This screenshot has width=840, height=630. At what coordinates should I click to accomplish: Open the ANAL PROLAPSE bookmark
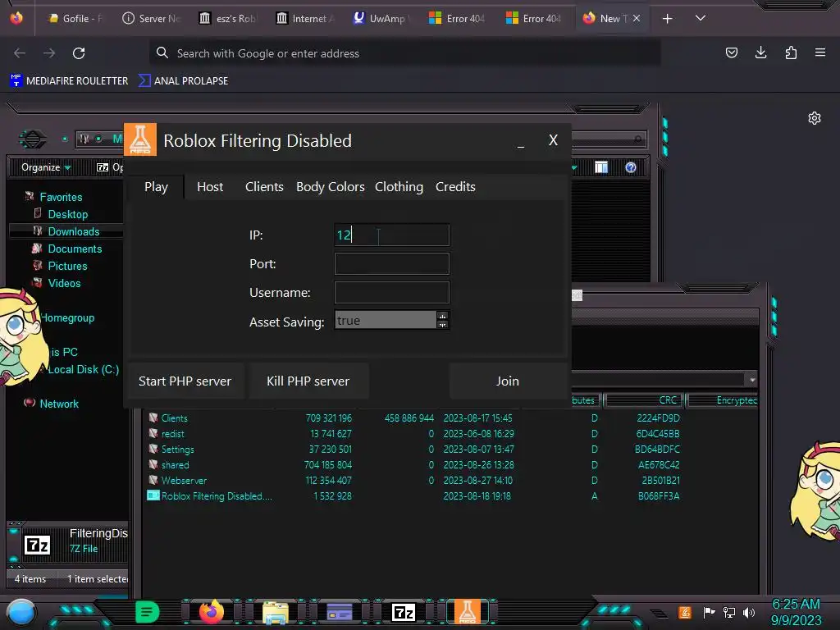(183, 81)
